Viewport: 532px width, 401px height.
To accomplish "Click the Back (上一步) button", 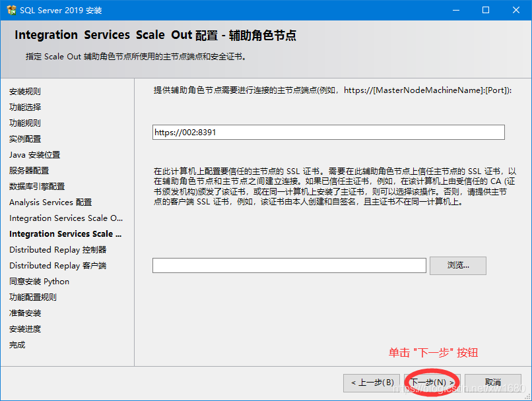I will (372, 383).
